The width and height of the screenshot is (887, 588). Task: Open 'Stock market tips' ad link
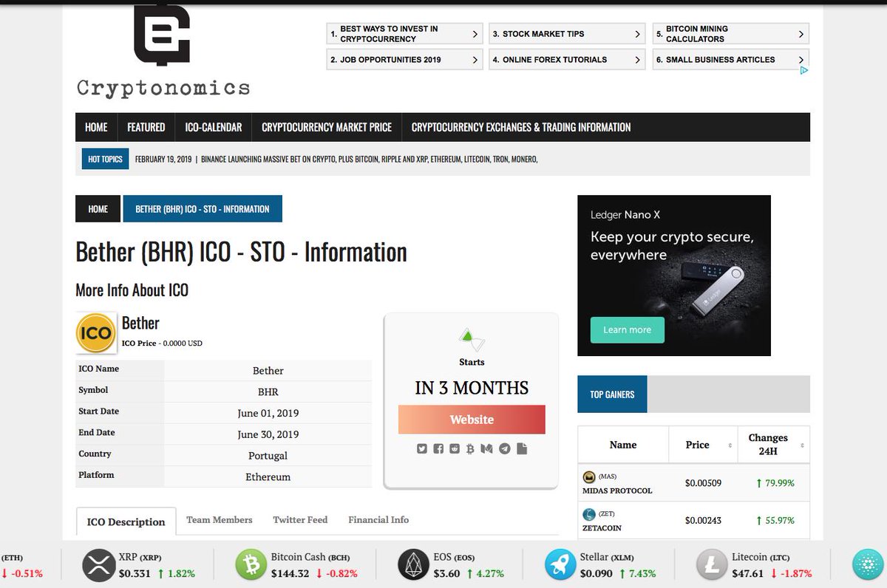coord(567,34)
